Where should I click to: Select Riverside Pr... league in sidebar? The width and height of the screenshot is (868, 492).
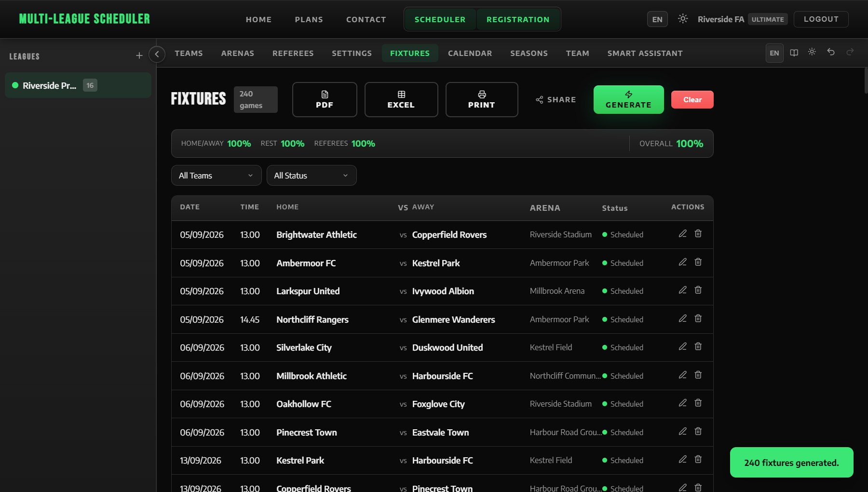coord(78,85)
